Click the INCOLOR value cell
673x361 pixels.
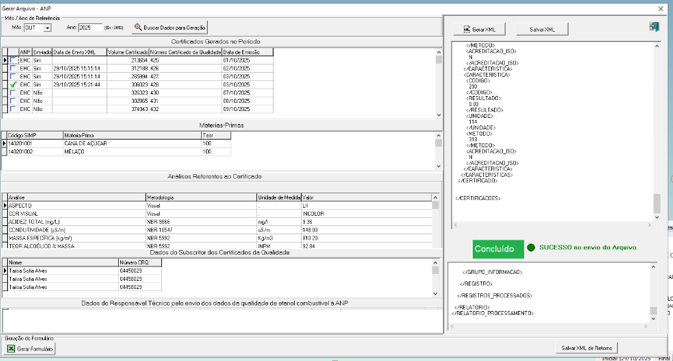[x=367, y=214]
